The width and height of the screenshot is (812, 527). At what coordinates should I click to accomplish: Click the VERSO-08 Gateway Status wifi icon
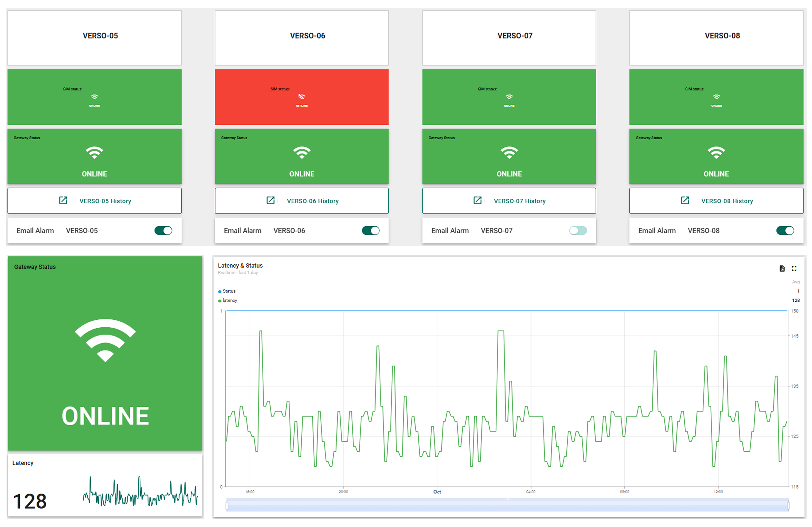point(716,153)
